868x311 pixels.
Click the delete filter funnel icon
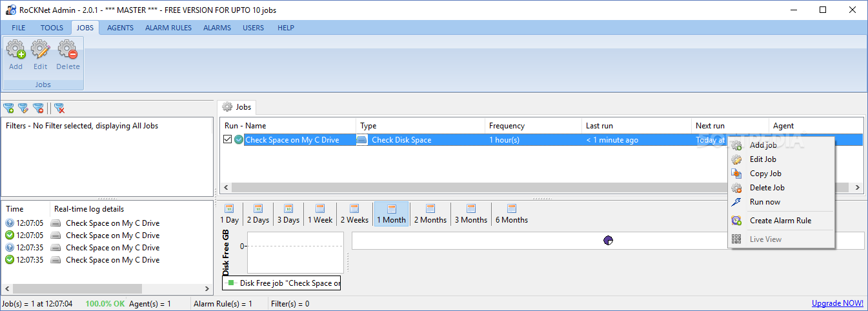tap(38, 108)
